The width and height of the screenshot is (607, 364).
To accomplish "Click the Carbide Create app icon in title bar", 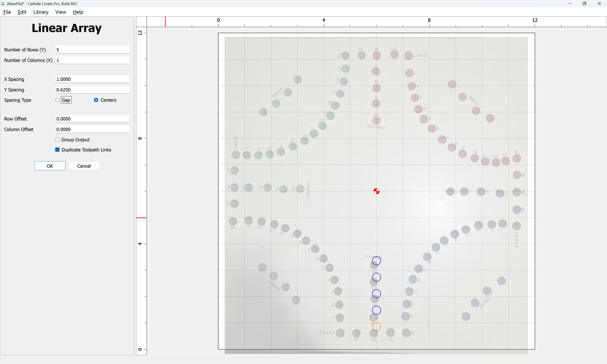I will pyautogui.click(x=3, y=3).
